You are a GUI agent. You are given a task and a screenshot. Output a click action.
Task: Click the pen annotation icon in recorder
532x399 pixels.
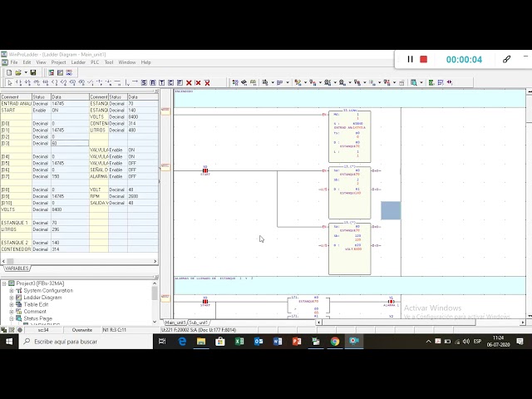(506, 59)
